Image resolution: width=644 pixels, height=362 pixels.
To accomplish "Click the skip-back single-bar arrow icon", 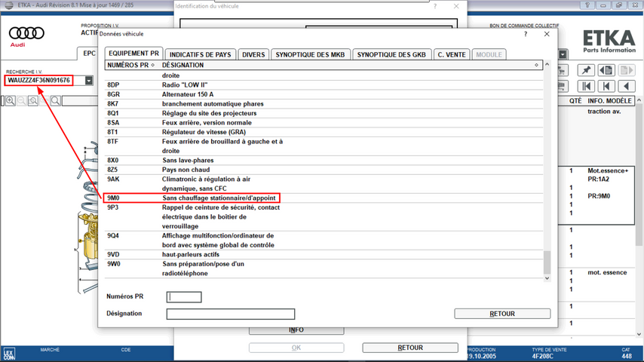I will click(x=606, y=86).
